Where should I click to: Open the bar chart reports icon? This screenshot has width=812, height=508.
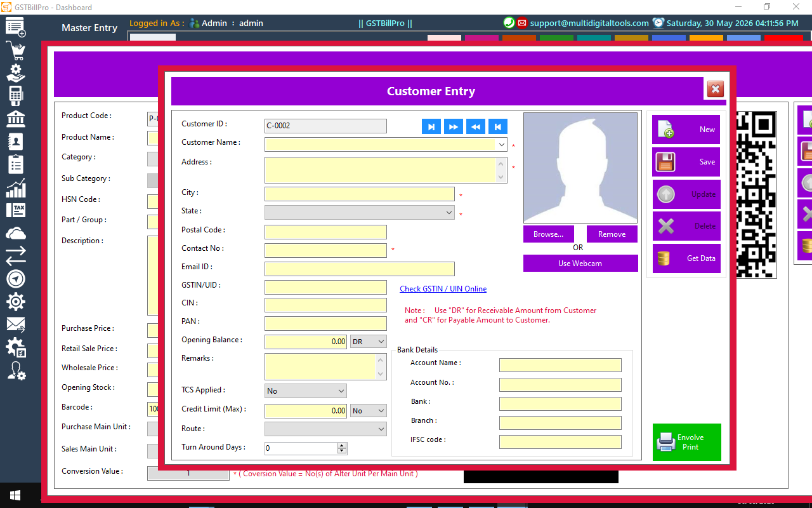(16, 188)
